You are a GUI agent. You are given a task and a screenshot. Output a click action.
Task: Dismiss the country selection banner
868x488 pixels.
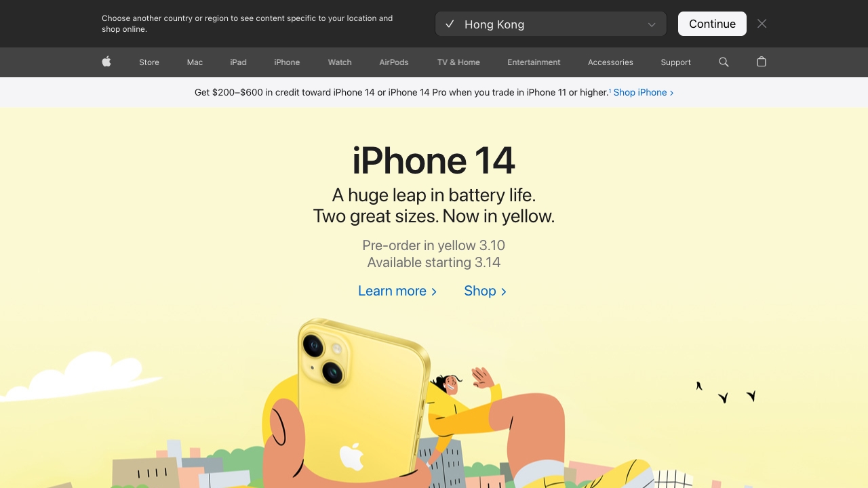click(x=762, y=24)
